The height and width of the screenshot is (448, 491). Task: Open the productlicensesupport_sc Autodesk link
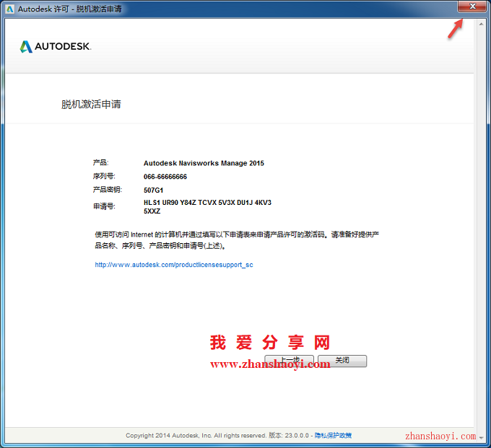pos(174,265)
